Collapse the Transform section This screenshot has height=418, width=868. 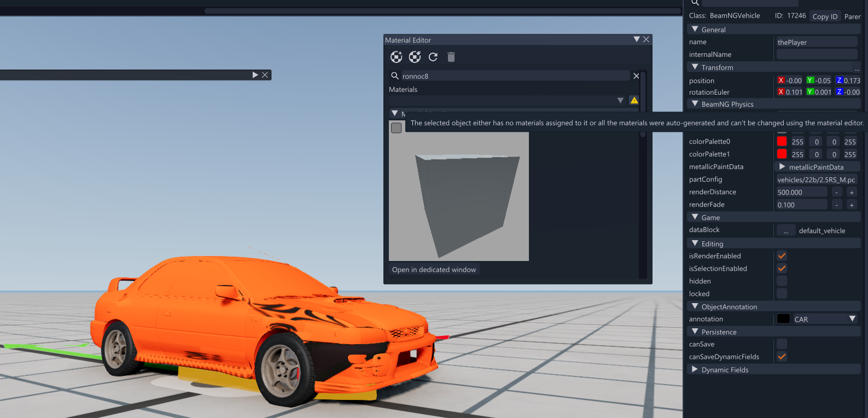click(x=695, y=67)
